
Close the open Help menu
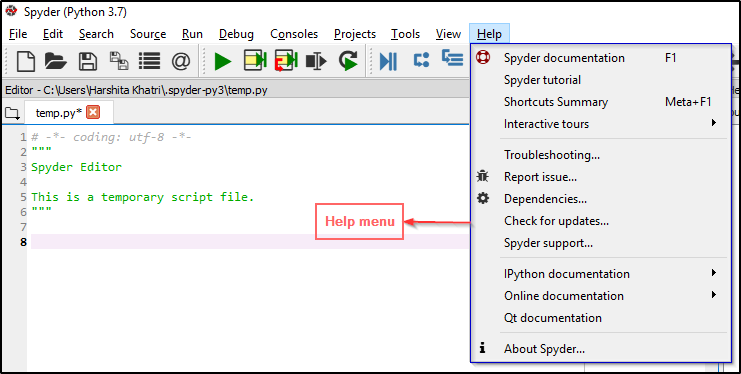[x=489, y=34]
